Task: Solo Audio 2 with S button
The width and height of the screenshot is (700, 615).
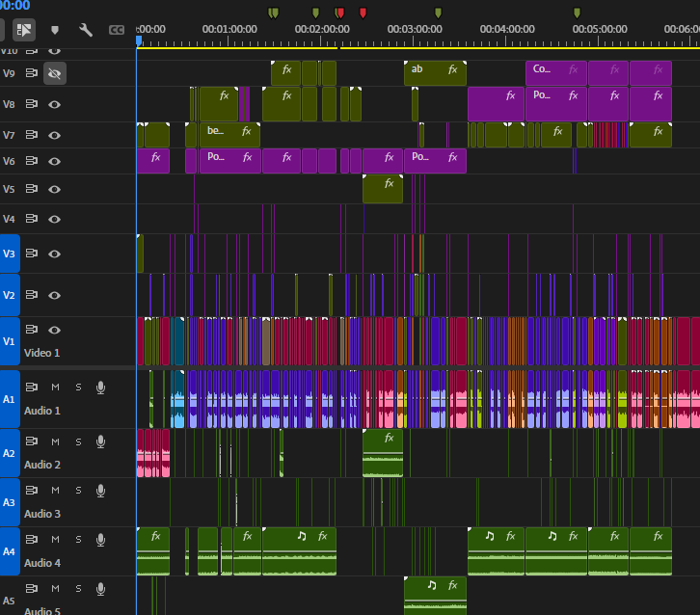Action: [x=78, y=441]
